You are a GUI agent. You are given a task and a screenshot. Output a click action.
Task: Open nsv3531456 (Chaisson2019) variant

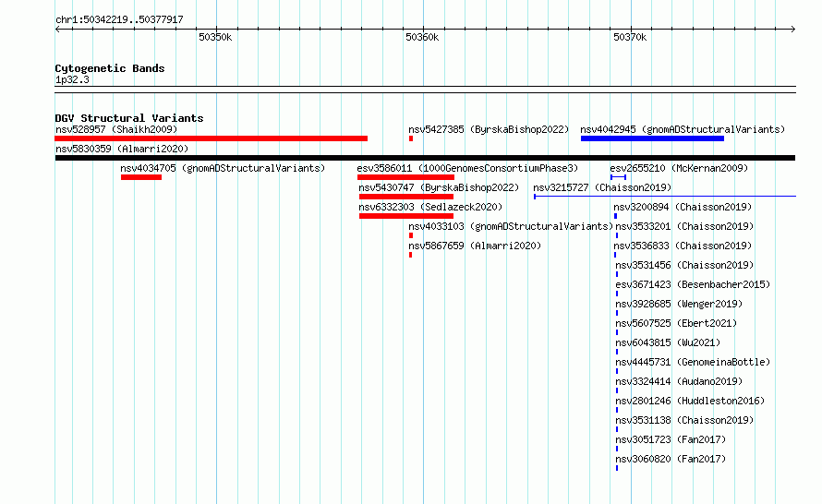684,265
